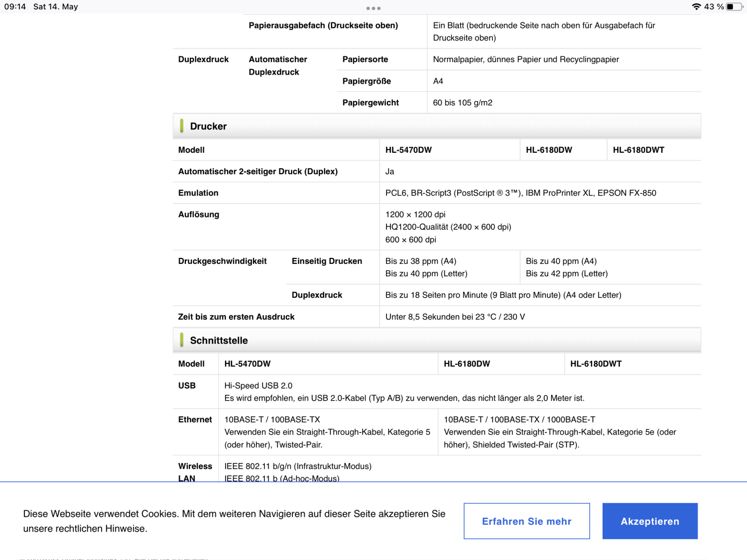Select the Schnittstelle section header
The image size is (747, 560).
[219, 340]
